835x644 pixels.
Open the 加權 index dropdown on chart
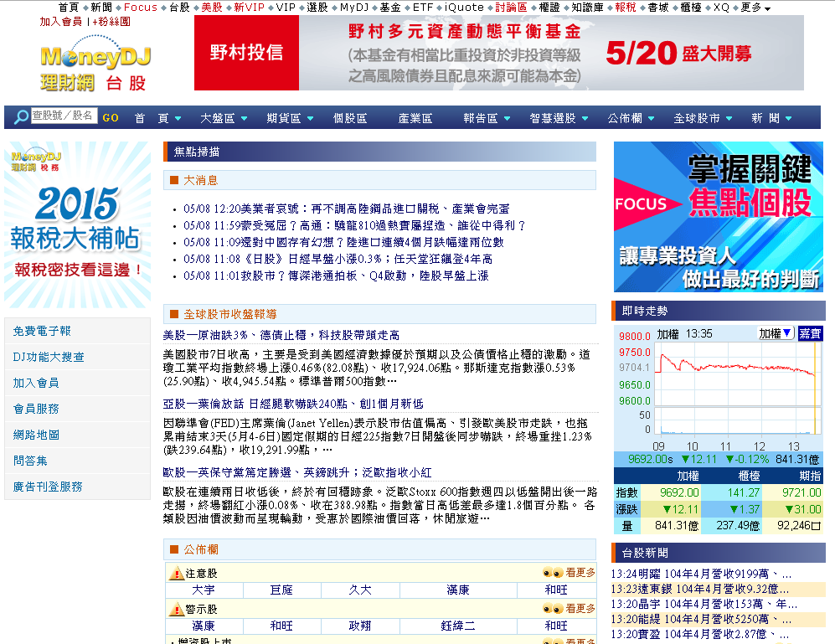(776, 333)
